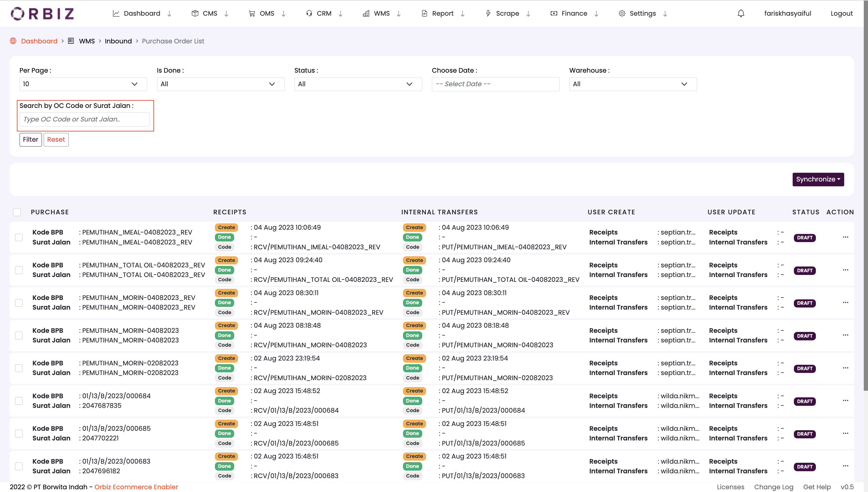Open action menu for PEMUTIHAN_IMEAL-04082023_REV row

tap(845, 237)
